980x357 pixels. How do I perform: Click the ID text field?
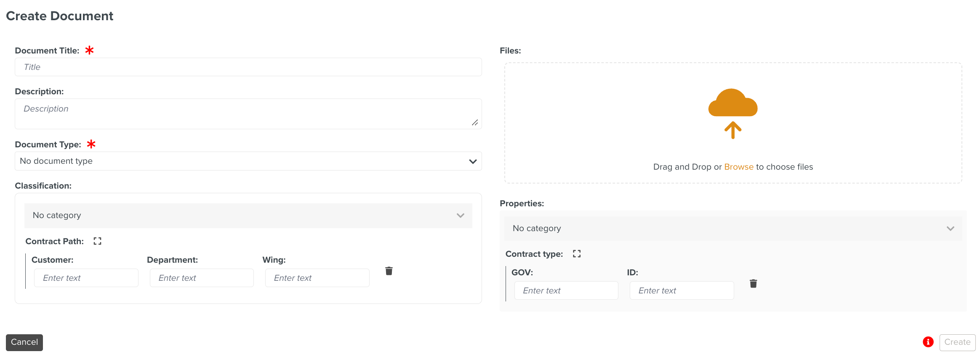tap(682, 291)
